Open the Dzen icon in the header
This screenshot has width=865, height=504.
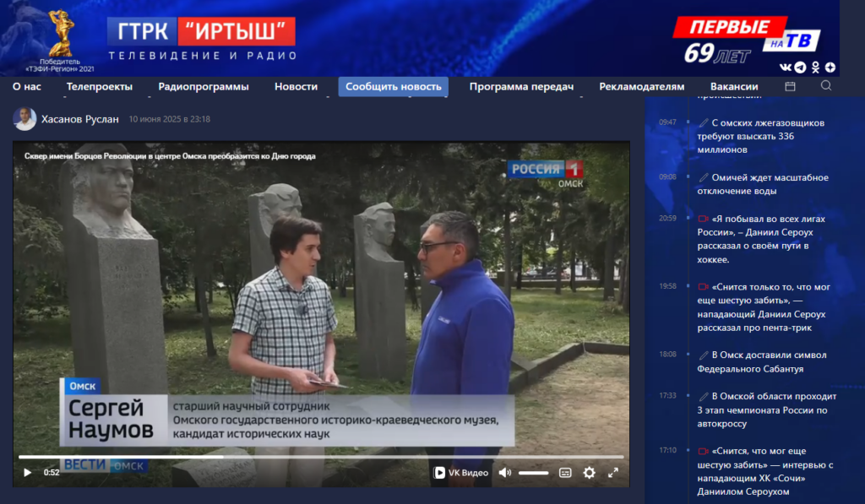tap(830, 68)
